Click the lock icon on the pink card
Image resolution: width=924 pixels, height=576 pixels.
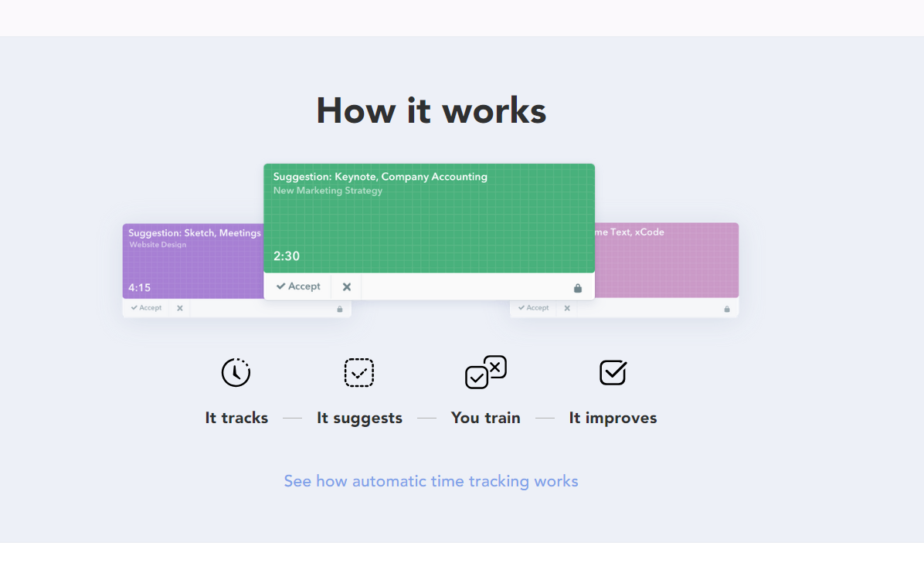point(726,309)
